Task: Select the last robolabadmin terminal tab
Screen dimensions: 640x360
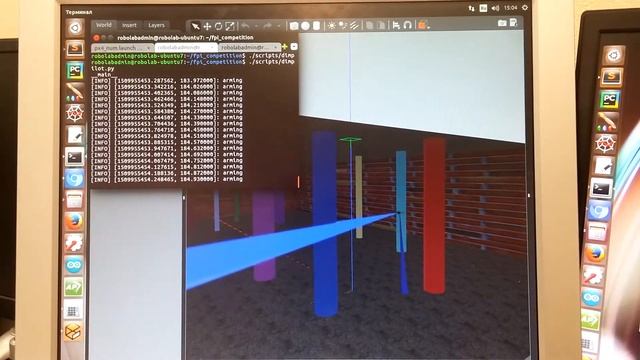Action: 250,47
